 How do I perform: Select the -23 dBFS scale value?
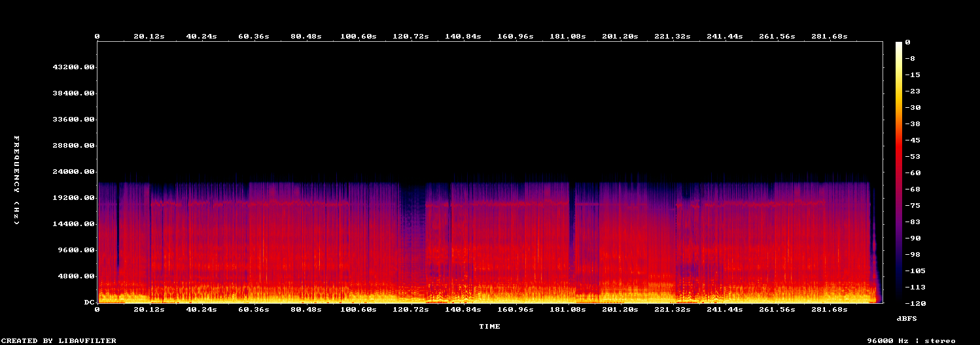pyautogui.click(x=914, y=91)
